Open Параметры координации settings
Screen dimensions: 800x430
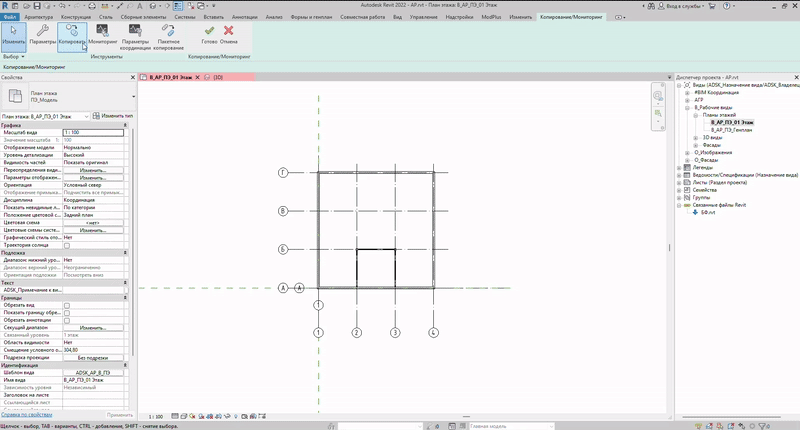click(x=136, y=37)
